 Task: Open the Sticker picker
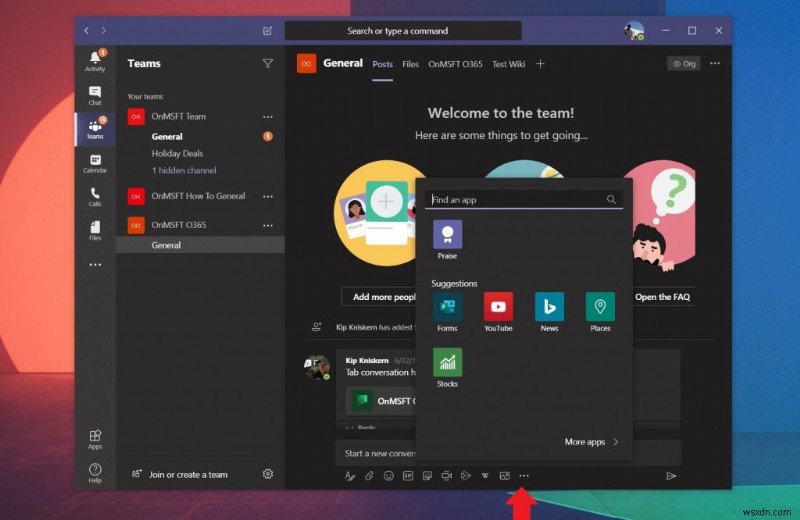[x=427, y=476]
